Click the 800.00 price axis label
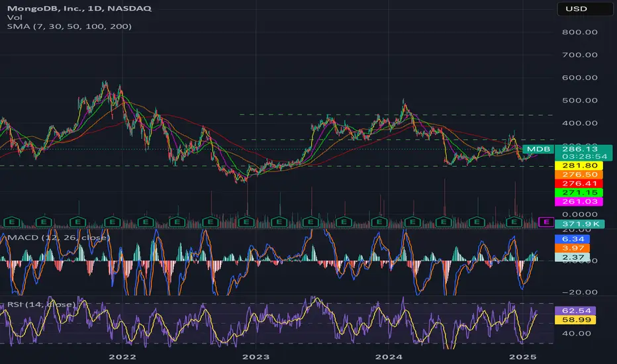 580,32
